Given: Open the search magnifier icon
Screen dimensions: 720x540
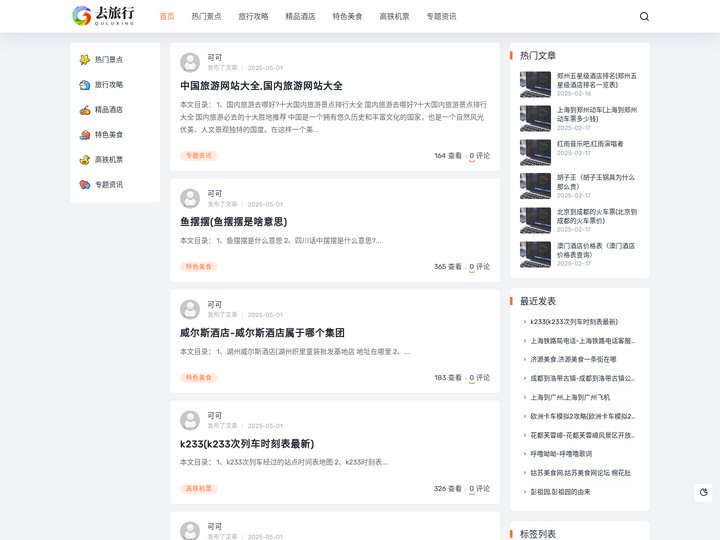Looking at the screenshot, I should tap(644, 17).
